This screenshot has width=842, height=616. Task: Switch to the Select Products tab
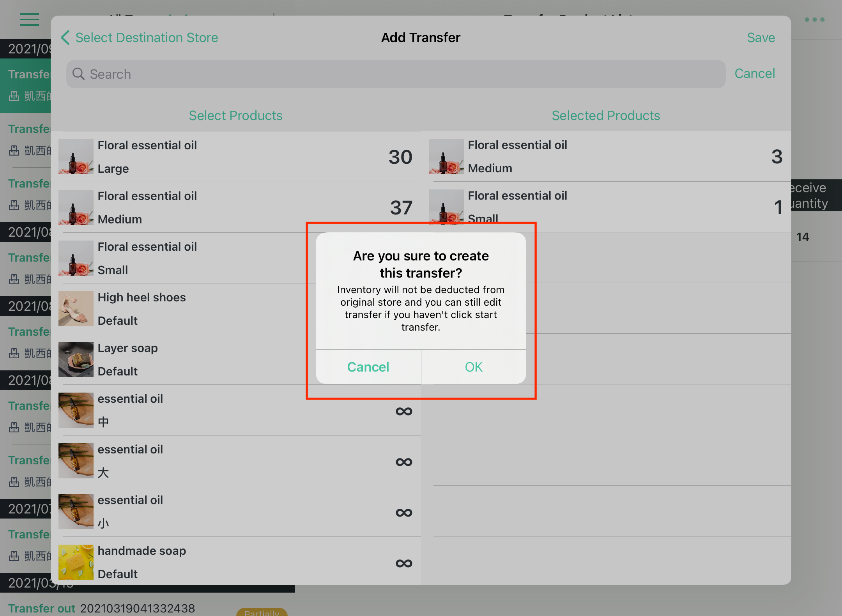point(235,115)
